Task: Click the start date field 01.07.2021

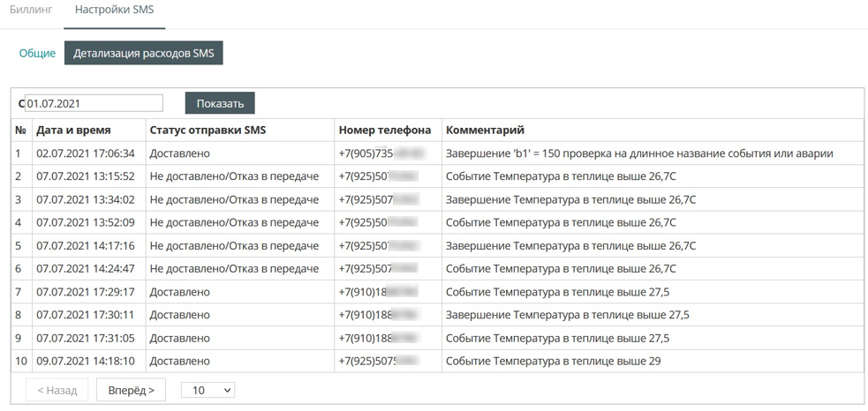Action: (94, 103)
